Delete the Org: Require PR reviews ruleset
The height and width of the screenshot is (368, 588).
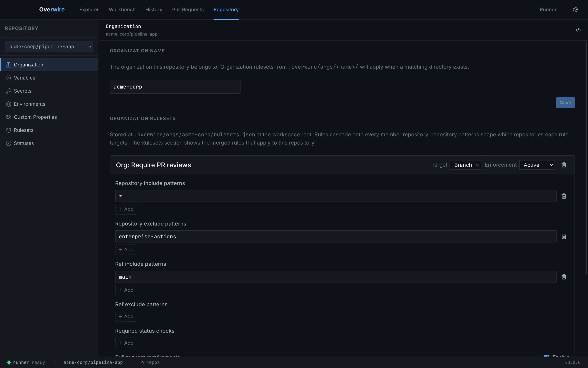pyautogui.click(x=564, y=165)
